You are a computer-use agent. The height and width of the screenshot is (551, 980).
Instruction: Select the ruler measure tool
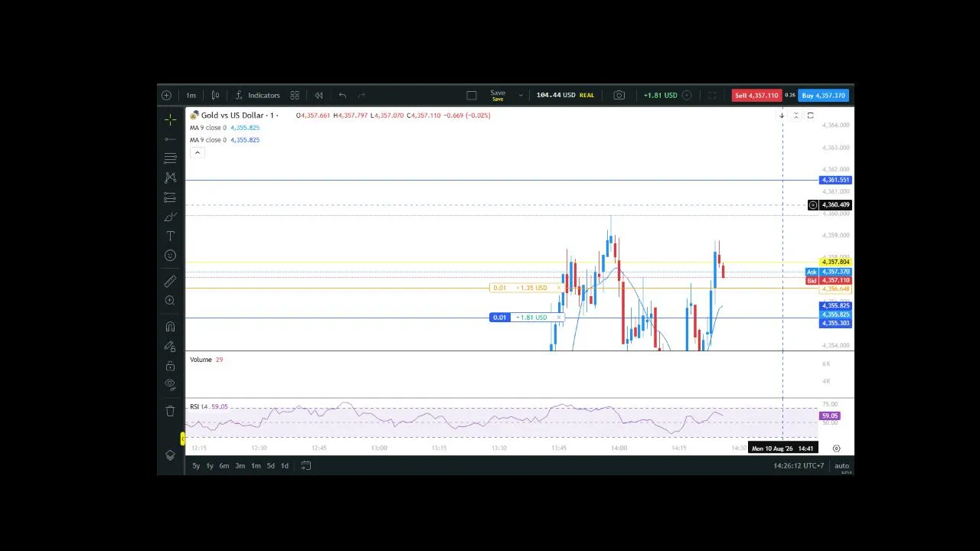coord(170,282)
